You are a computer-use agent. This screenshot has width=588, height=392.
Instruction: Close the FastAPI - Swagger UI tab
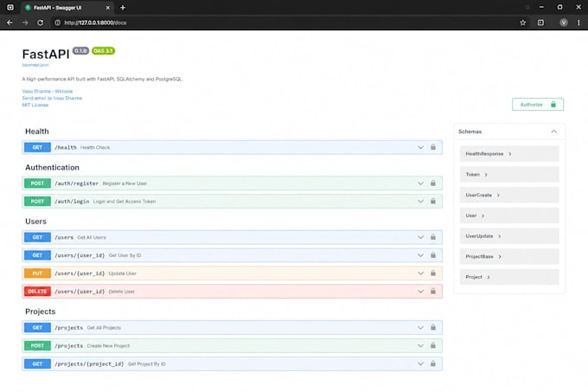(x=107, y=8)
